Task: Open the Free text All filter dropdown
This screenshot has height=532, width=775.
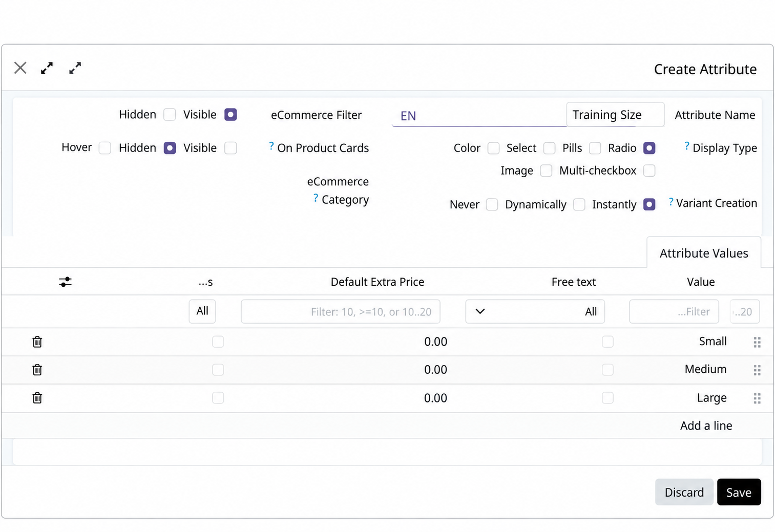Action: click(535, 311)
